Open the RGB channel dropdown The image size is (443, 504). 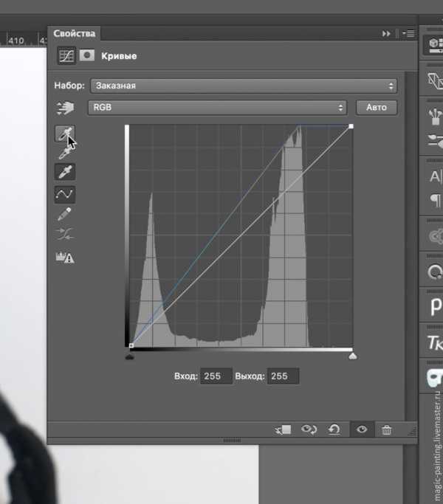(x=218, y=108)
